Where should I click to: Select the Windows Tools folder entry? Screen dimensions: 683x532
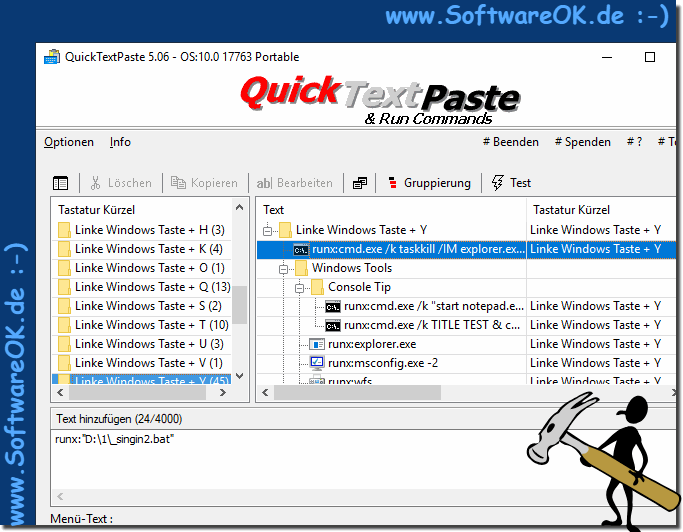[x=352, y=268]
